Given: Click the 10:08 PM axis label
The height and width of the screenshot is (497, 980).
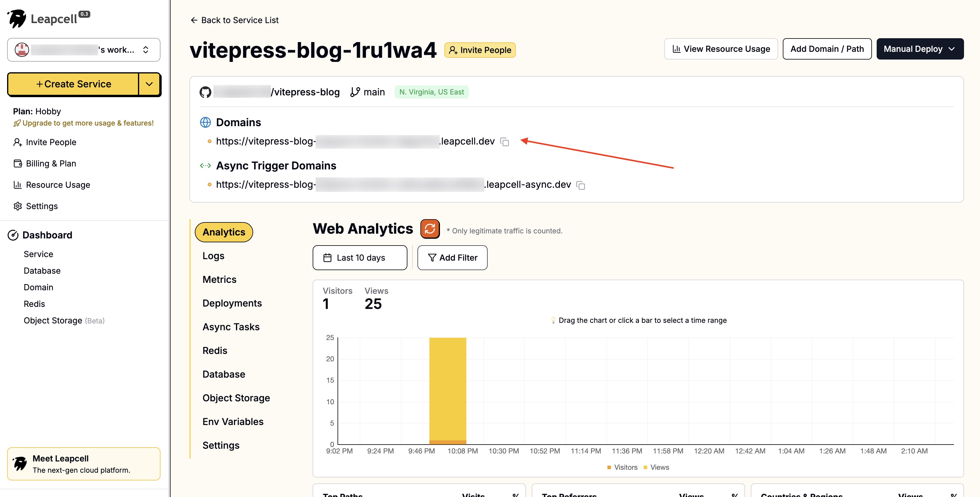Looking at the screenshot, I should (462, 451).
